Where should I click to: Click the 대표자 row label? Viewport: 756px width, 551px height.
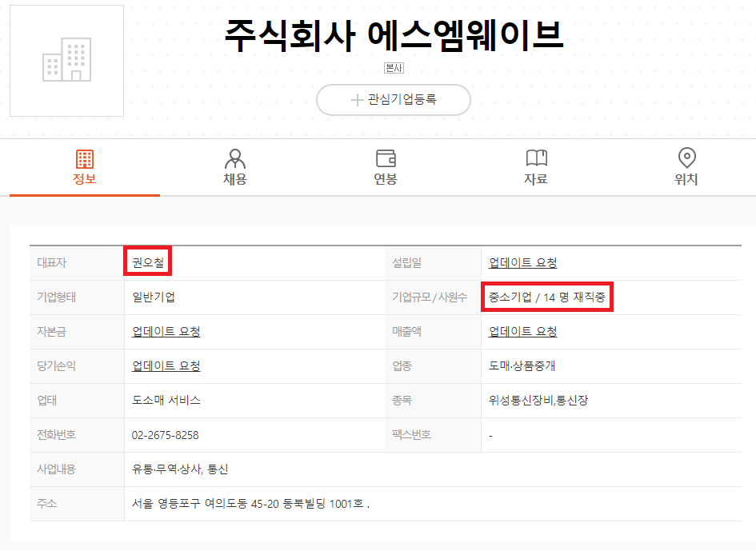[x=51, y=263]
